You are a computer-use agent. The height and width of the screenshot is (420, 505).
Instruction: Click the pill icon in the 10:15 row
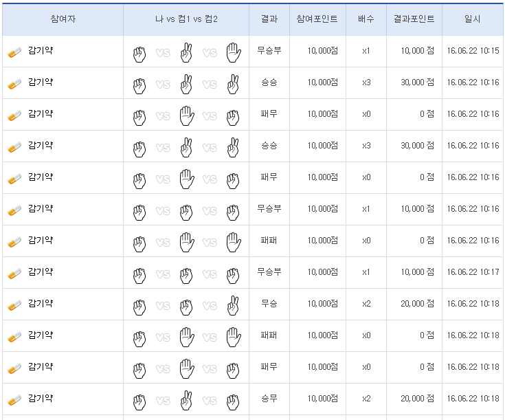15,52
